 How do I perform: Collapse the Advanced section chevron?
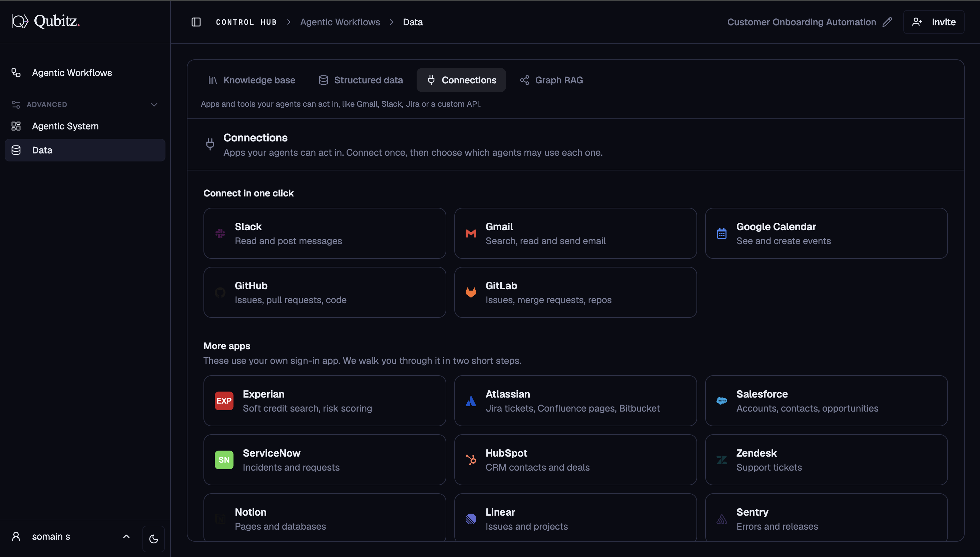click(154, 104)
